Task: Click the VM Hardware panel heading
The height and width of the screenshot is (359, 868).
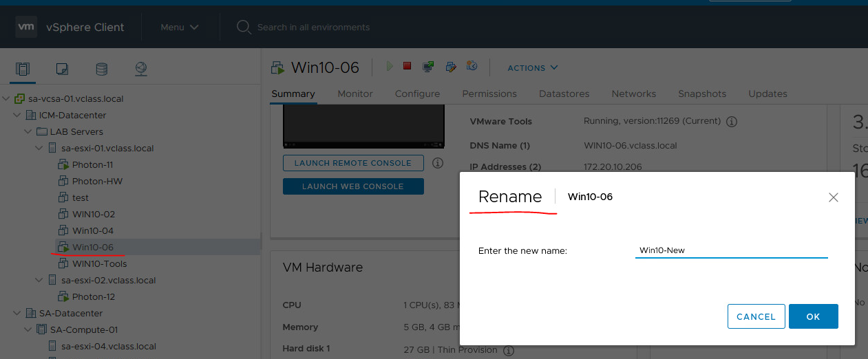Action: pos(323,268)
